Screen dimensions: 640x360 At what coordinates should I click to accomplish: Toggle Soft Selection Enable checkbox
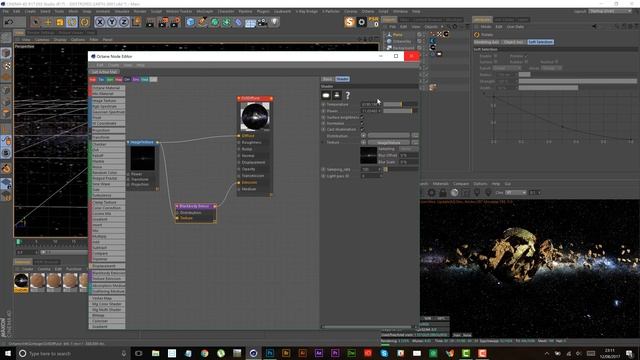pyautogui.click(x=496, y=56)
